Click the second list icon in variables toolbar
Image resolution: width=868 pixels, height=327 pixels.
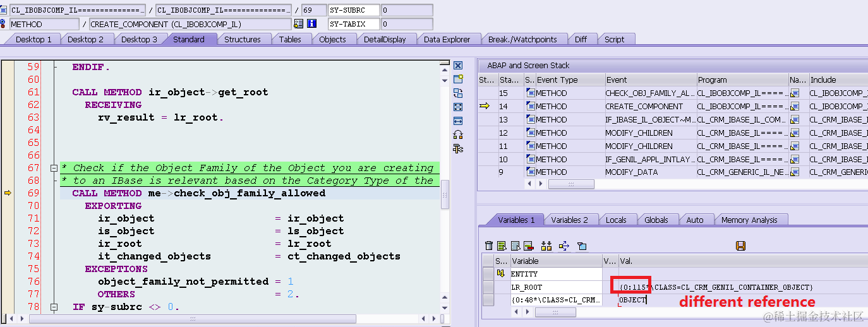coord(515,246)
